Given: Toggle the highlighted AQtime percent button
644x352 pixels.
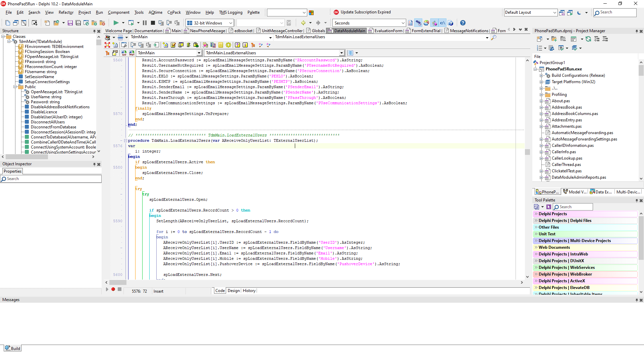Looking at the screenshot, I should pos(418,23).
